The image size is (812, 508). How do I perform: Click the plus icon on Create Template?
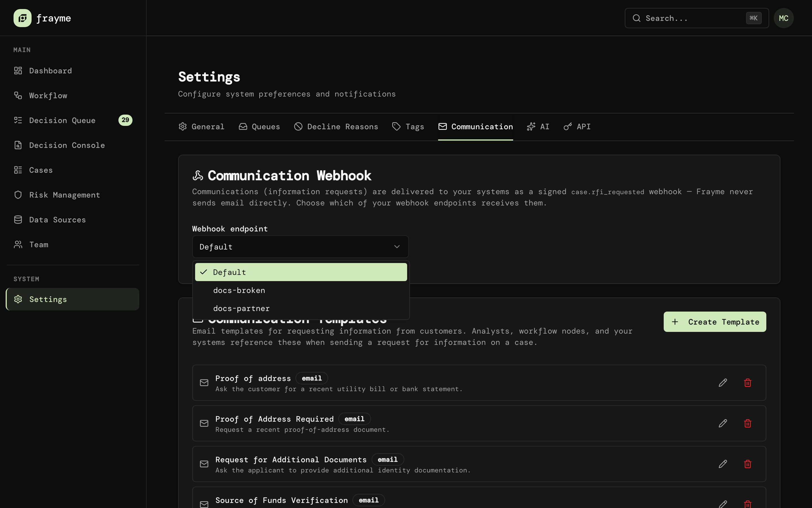(x=675, y=322)
